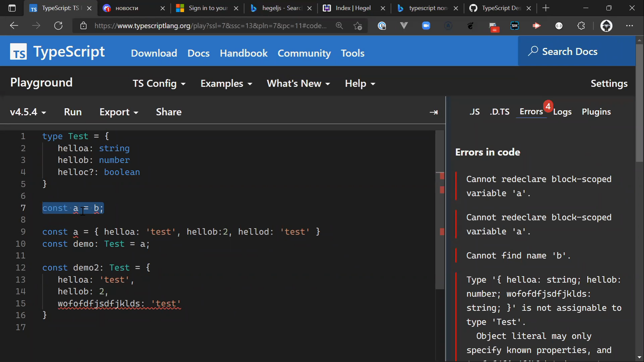644x362 pixels.
Task: Close the TypeScript GitHub tab
Action: click(529, 8)
